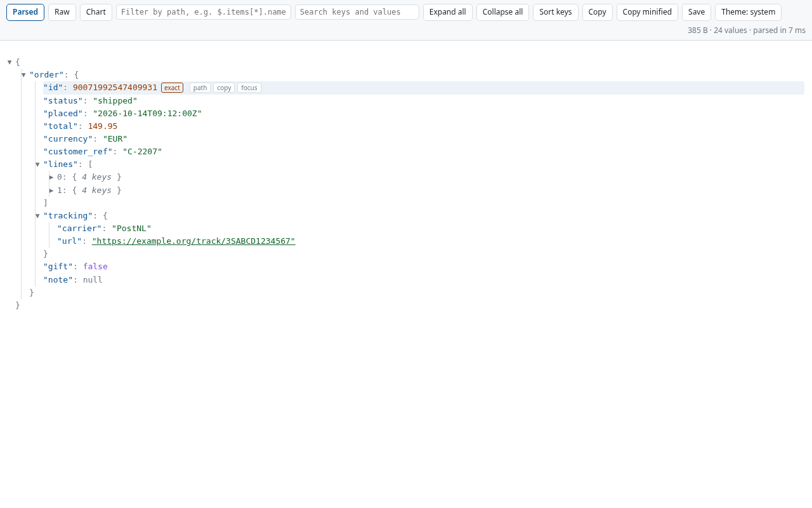Click the total value 149.95
812x508 pixels.
click(x=103, y=126)
